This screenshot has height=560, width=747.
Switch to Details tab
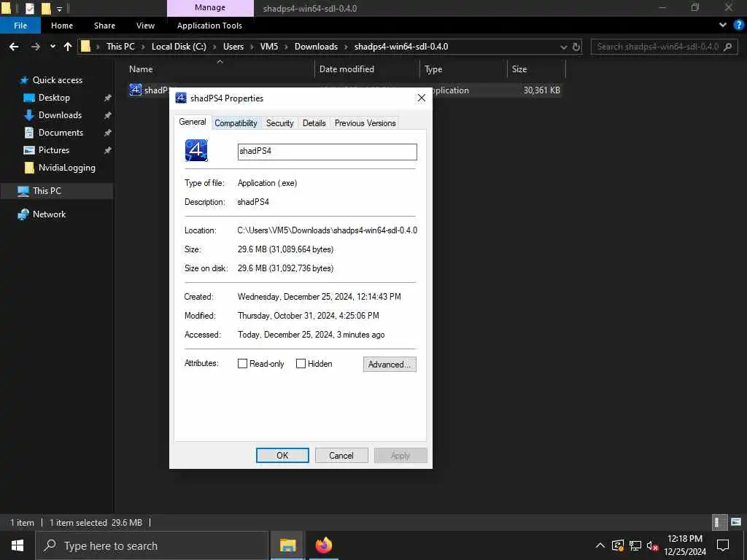(314, 122)
